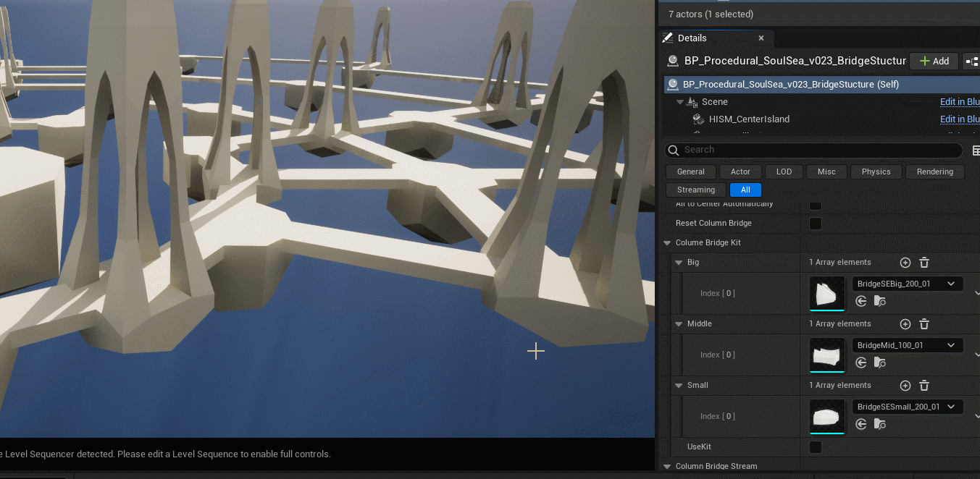Switch to the Details tab
Image resolution: width=980 pixels, height=479 pixels.
point(692,38)
